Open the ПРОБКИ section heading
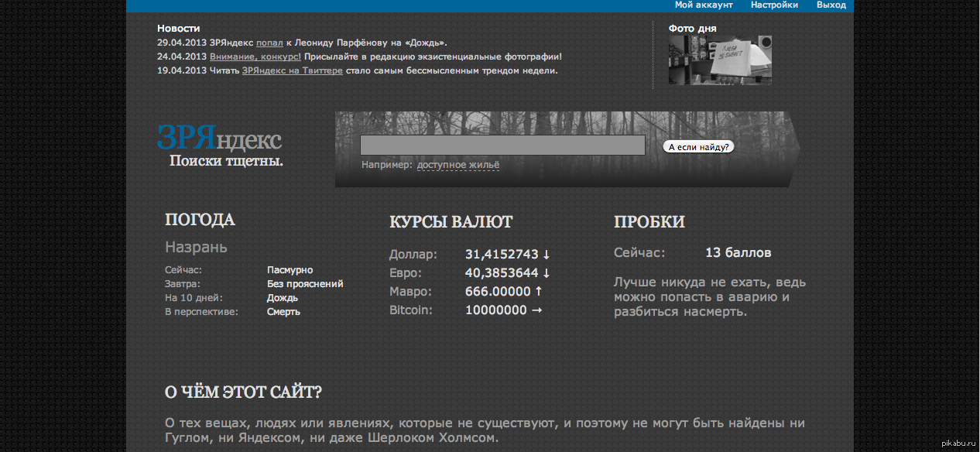980x452 pixels. 649,222
